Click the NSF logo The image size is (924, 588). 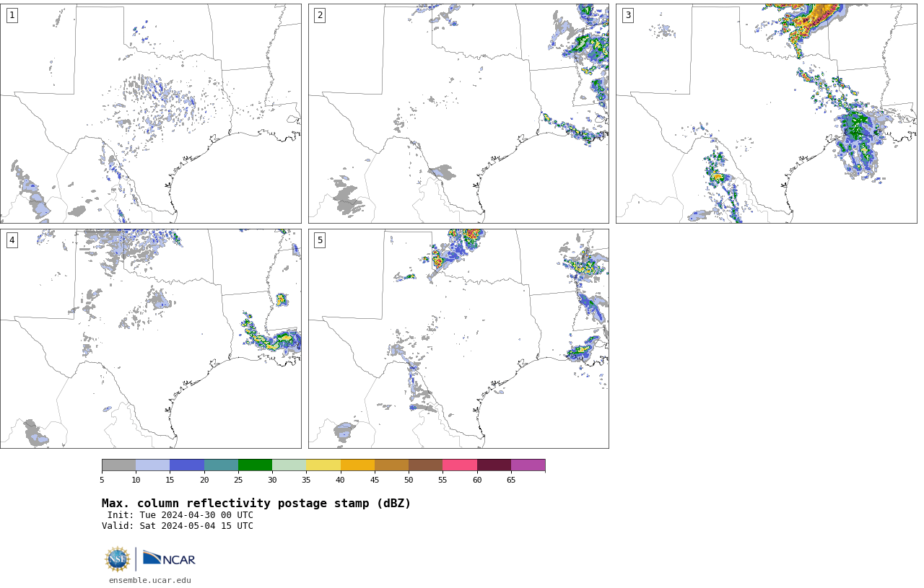tap(118, 559)
